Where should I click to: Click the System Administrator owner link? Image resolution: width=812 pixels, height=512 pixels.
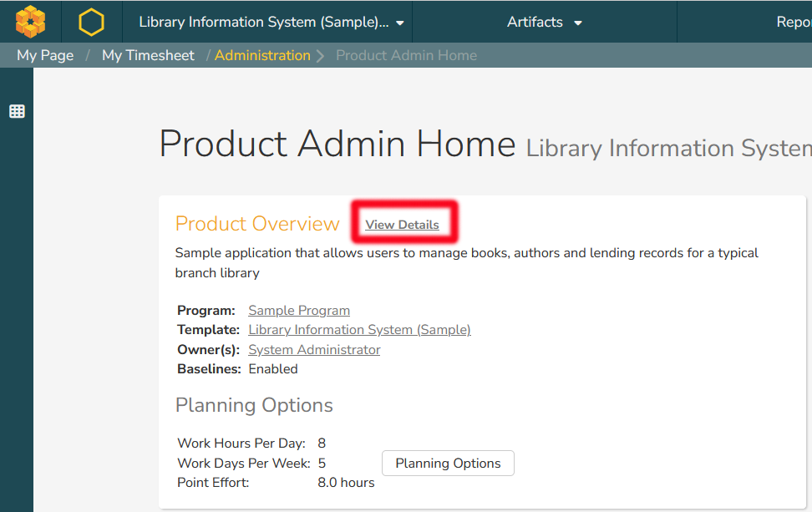pos(314,350)
